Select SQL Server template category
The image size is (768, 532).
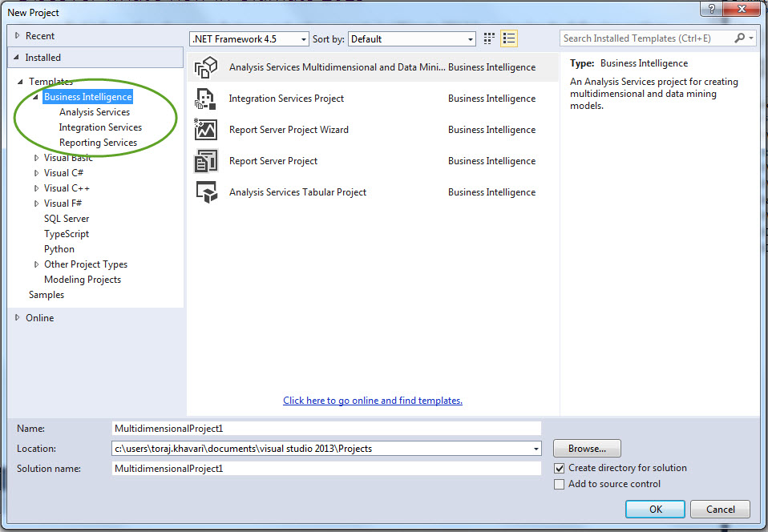click(x=67, y=219)
